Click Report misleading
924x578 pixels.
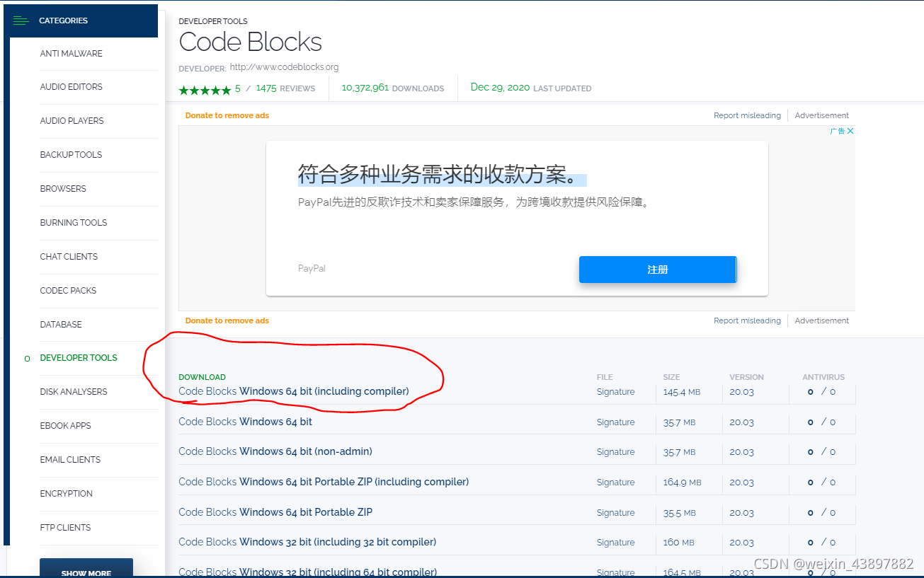[747, 115]
